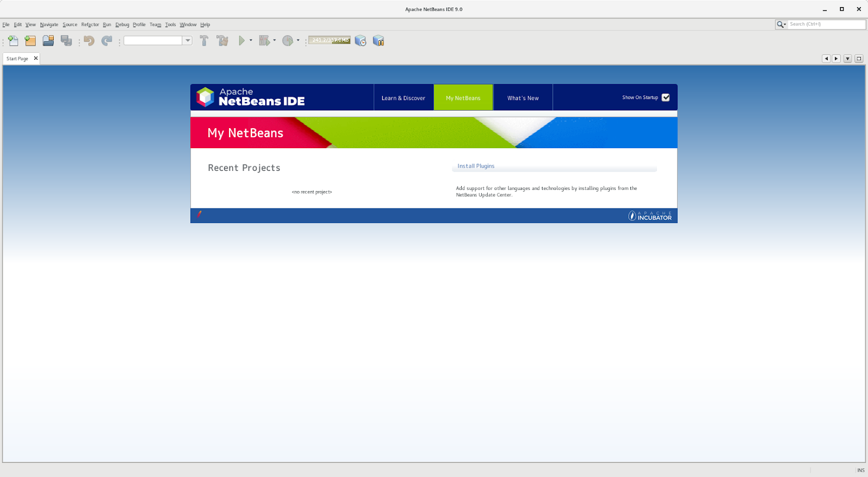The height and width of the screenshot is (477, 868).
Task: Open the Navigate menu
Action: (49, 24)
